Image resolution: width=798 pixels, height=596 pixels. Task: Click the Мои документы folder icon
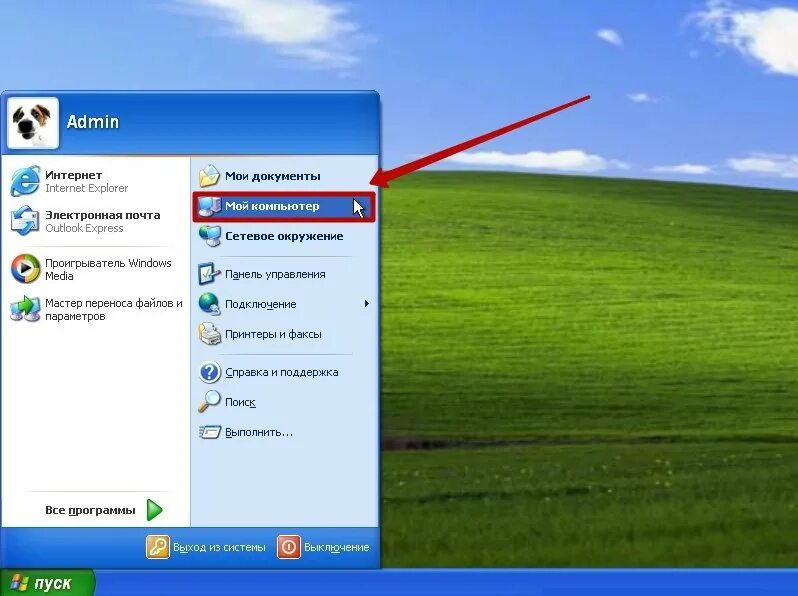[209, 176]
